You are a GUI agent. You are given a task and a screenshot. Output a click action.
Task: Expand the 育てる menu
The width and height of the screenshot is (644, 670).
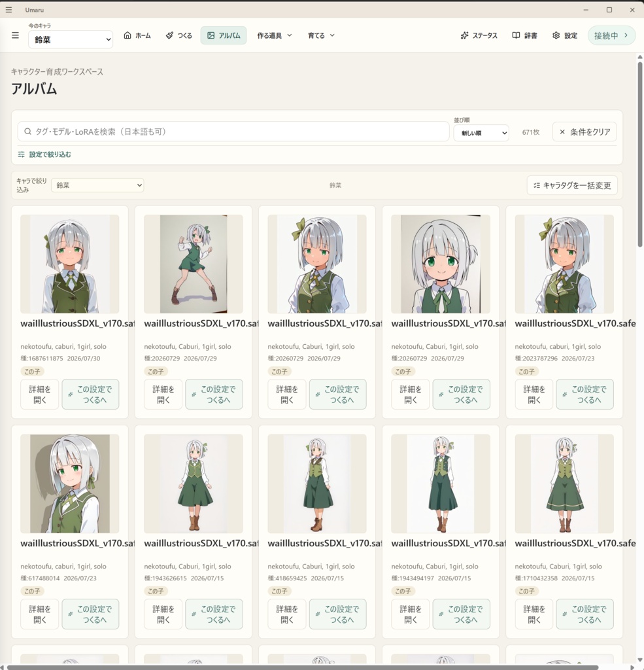point(321,35)
